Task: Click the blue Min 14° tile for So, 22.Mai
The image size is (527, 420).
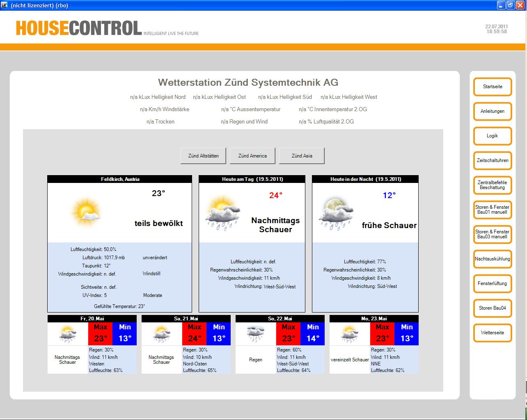Action: click(313, 333)
